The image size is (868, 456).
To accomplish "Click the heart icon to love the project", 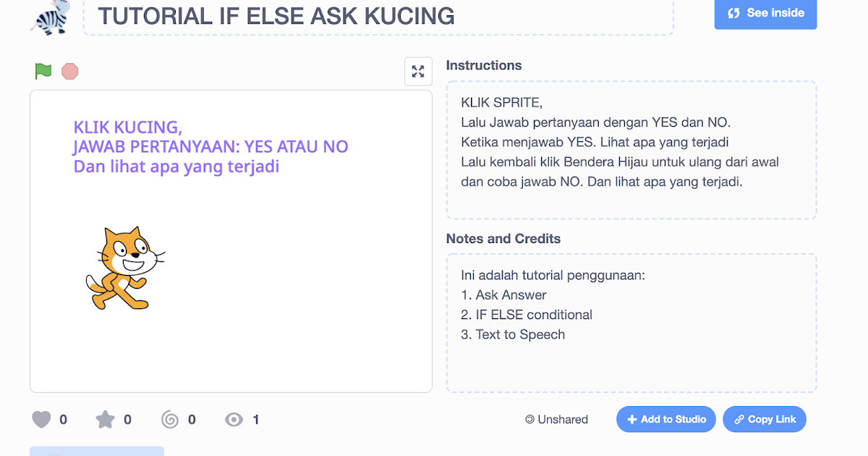I will [x=41, y=419].
